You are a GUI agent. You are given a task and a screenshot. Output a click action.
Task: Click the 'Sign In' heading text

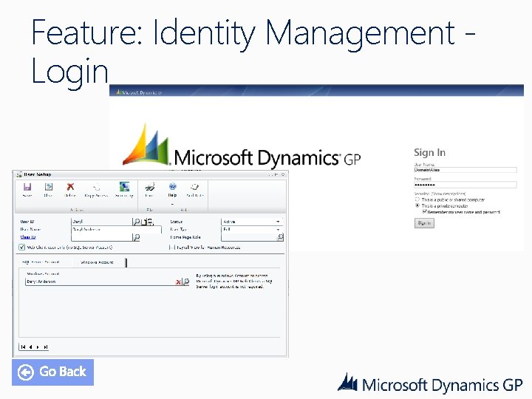[429, 153]
